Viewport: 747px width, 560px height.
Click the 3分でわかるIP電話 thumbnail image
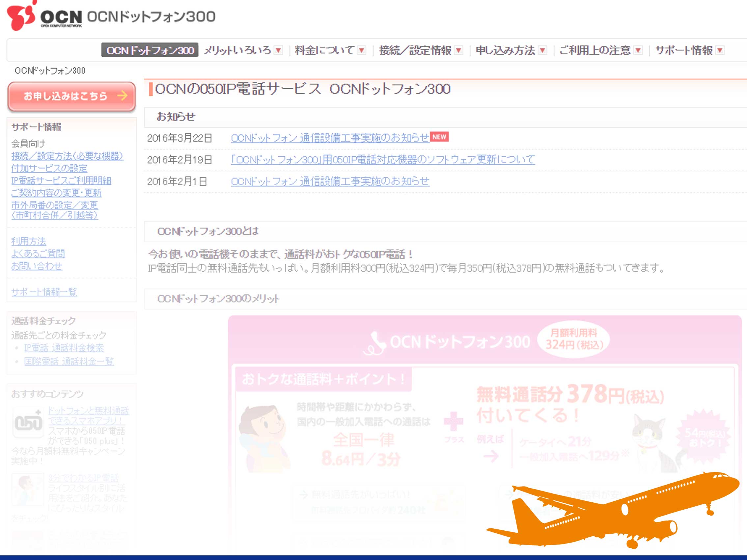click(28, 490)
